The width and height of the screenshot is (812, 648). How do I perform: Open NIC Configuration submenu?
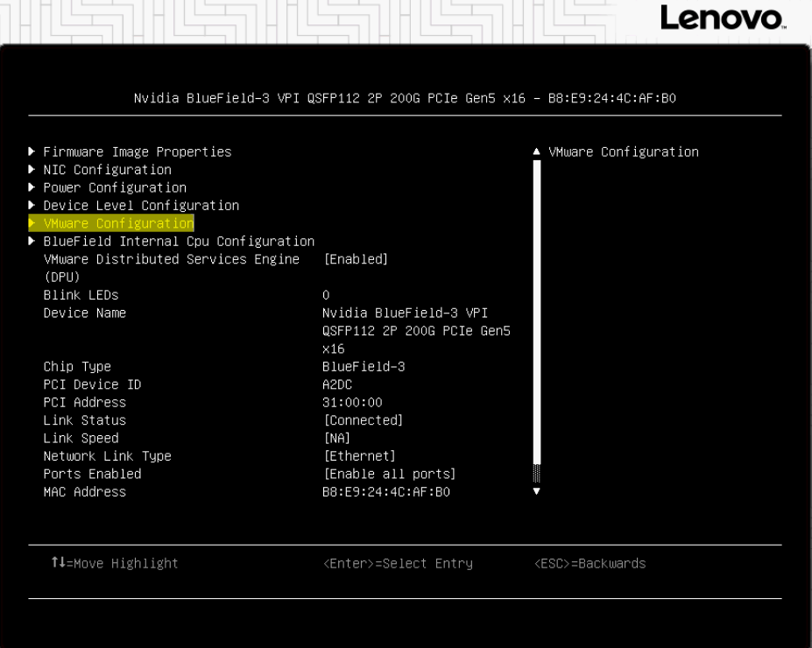tap(107, 170)
